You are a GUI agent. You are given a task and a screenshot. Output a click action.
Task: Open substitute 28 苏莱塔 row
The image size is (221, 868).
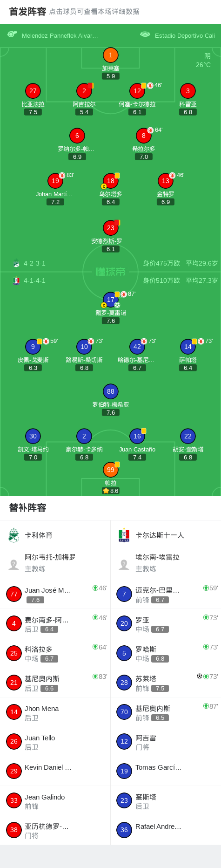tap(166, 683)
